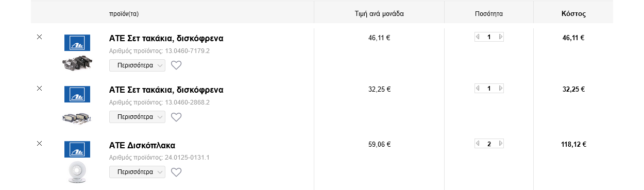Expand Περισσότερα for the 13.0460-7179.2 product
644x190 pixels.
[x=137, y=65]
